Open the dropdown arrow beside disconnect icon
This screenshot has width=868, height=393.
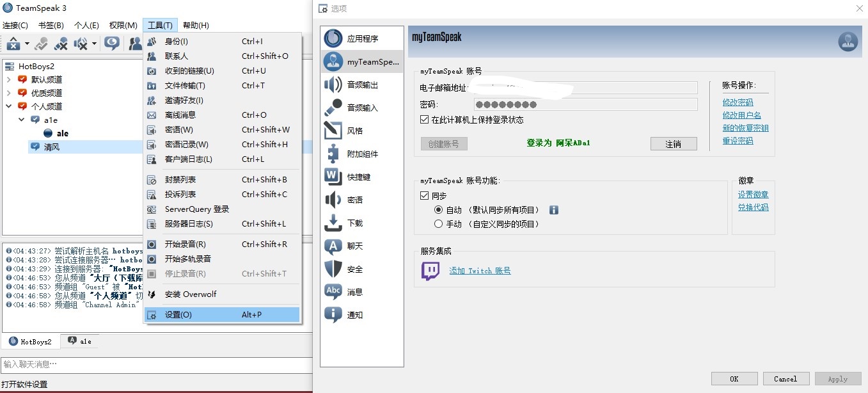27,44
